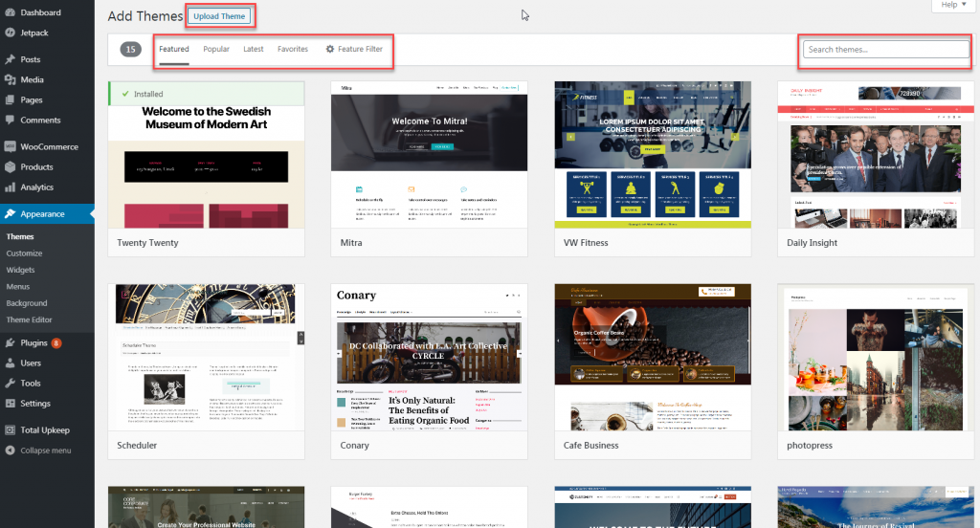Screen dimensions: 980x528
Task: Click the Search themes input field
Action: click(884, 50)
